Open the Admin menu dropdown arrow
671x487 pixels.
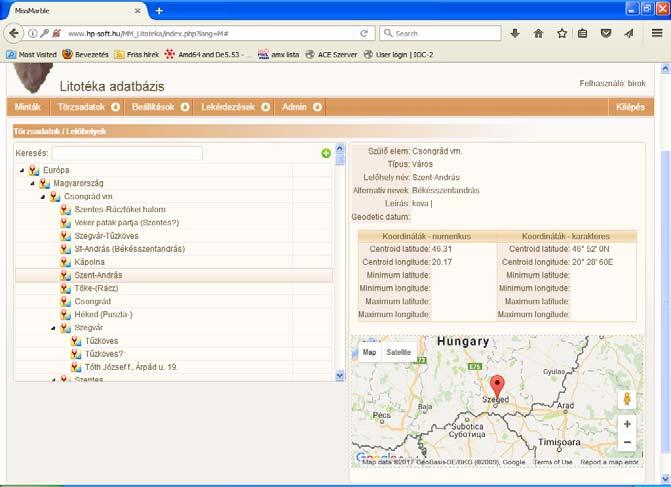[x=317, y=107]
